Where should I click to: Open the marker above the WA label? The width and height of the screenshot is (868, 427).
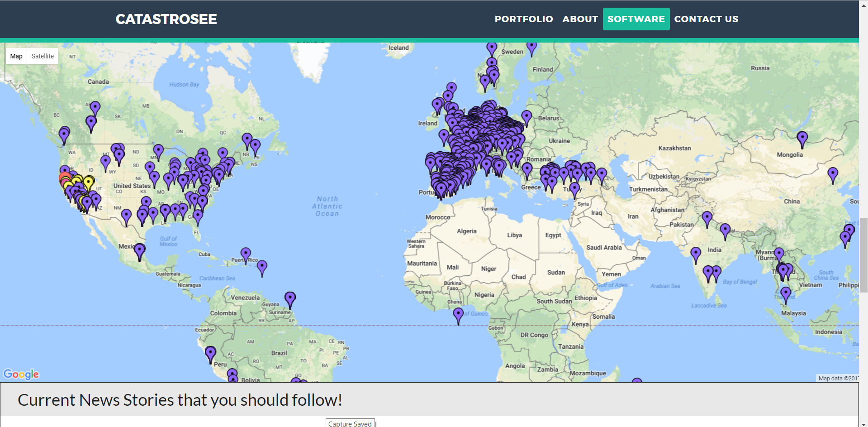[x=64, y=136]
